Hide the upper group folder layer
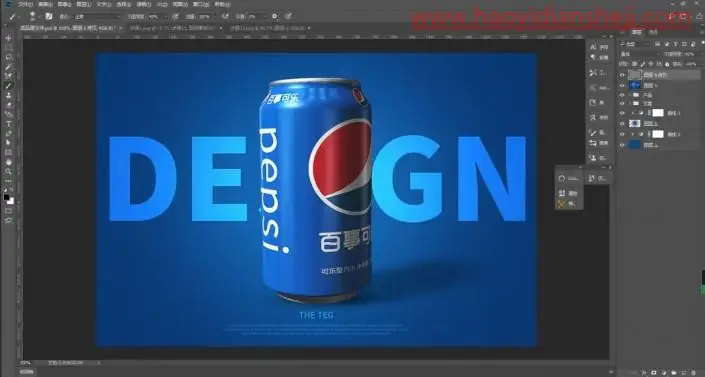Screen dimensions: 705x377 tap(623, 95)
